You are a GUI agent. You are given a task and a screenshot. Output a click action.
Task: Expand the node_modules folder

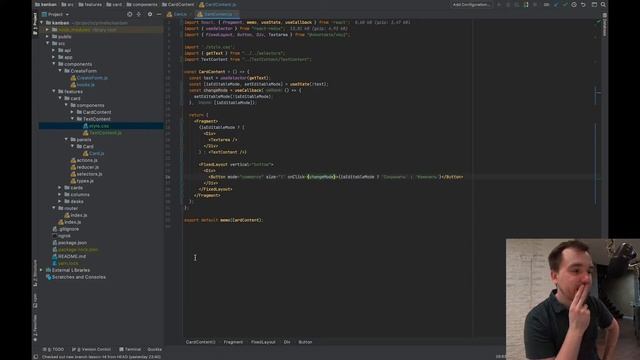47,30
